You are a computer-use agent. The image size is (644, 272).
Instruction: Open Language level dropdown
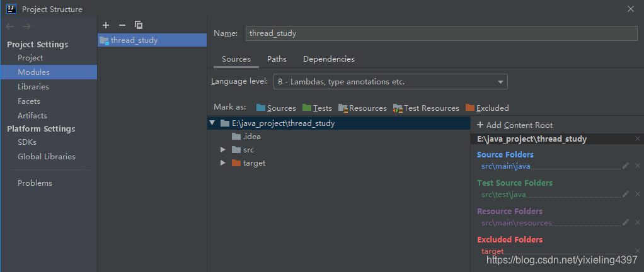391,82
